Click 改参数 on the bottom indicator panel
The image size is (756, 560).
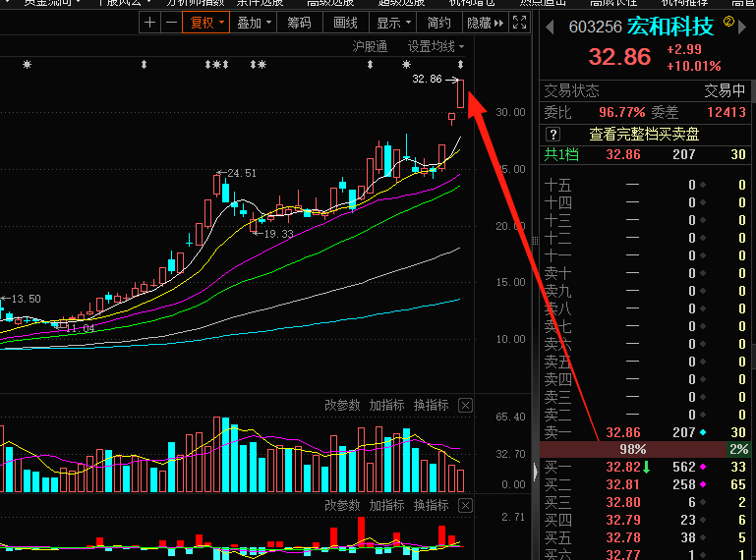pyautogui.click(x=342, y=506)
